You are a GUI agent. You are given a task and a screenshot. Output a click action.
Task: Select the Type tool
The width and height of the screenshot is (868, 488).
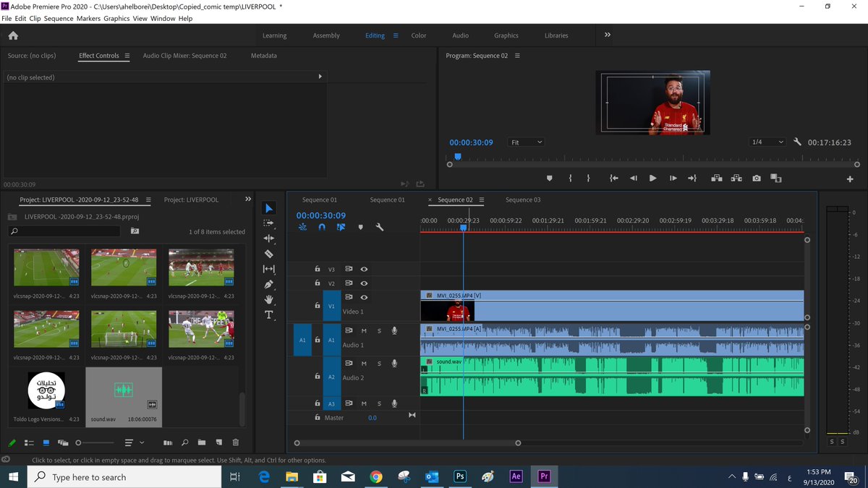(269, 314)
